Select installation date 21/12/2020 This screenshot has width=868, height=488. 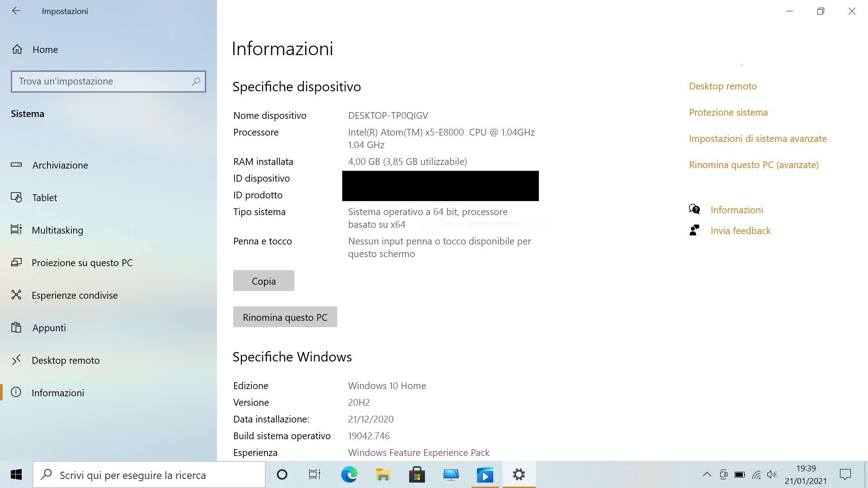click(371, 419)
